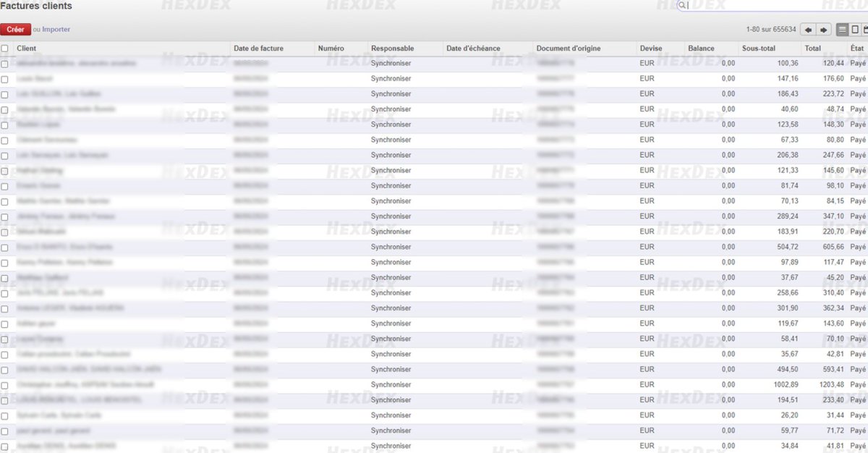Click balance 0,00 in the 593,41 row
Screen dimensions: 868x453
[x=728, y=369]
